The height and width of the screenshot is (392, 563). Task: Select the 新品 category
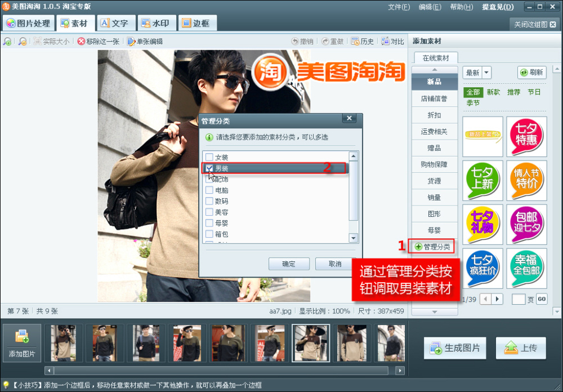(435, 82)
